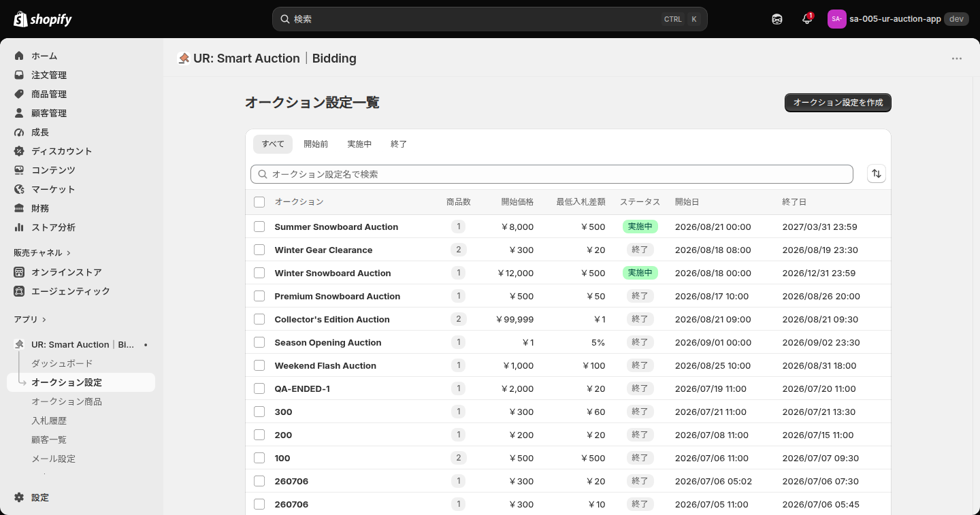Open ストア分析 analytics chart icon
Image resolution: width=980 pixels, height=515 pixels.
coord(19,227)
